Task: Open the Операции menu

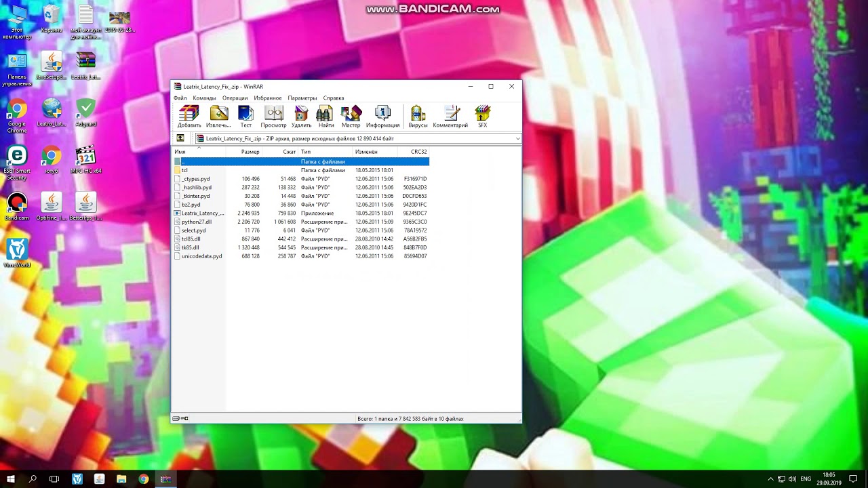Action: (235, 98)
